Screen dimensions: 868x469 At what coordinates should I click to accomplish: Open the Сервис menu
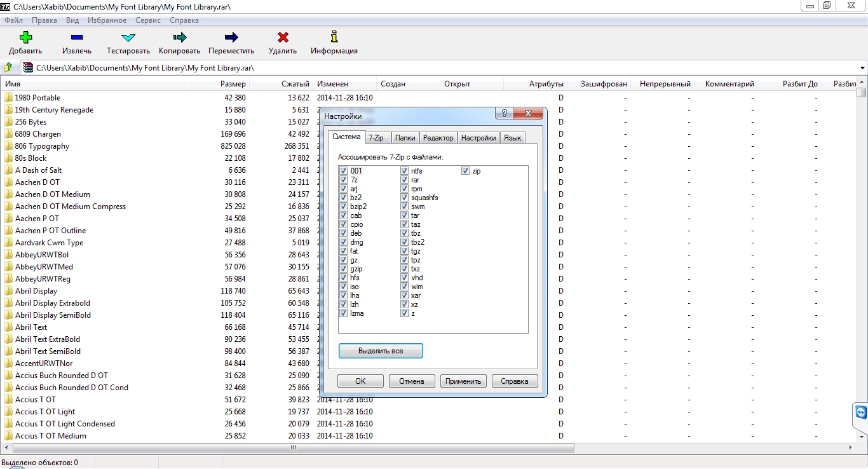click(x=148, y=20)
